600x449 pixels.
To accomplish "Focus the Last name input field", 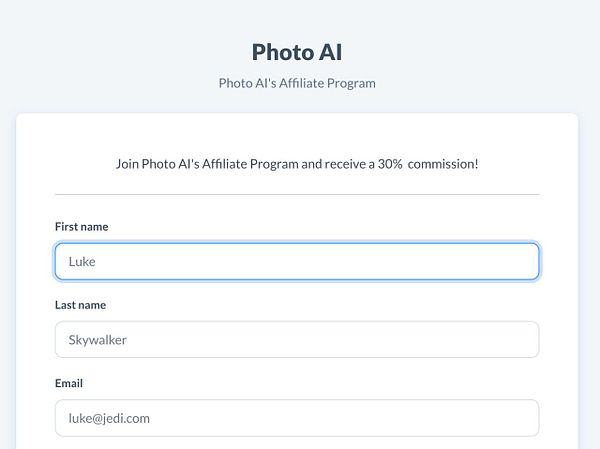I will click(296, 340).
